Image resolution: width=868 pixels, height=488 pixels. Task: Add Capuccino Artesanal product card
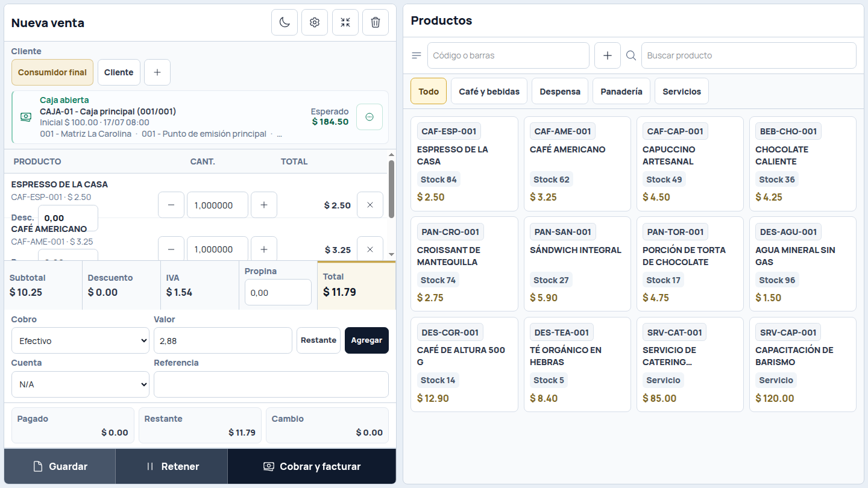click(690, 164)
